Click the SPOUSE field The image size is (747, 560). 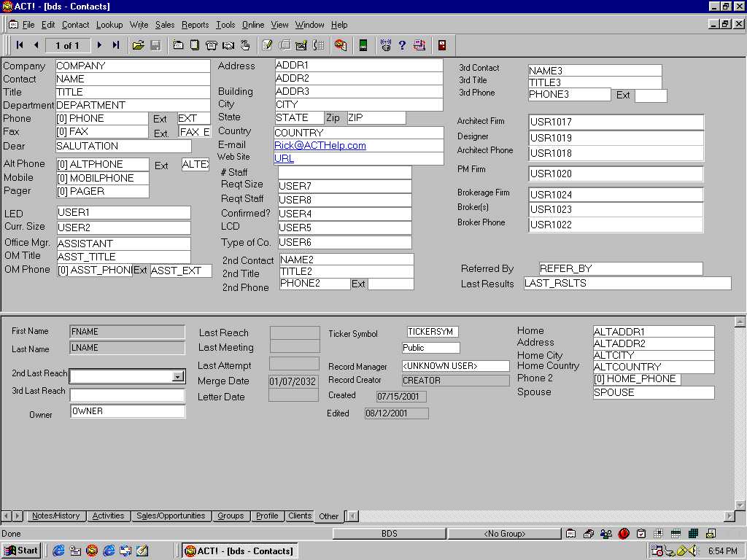tap(654, 393)
